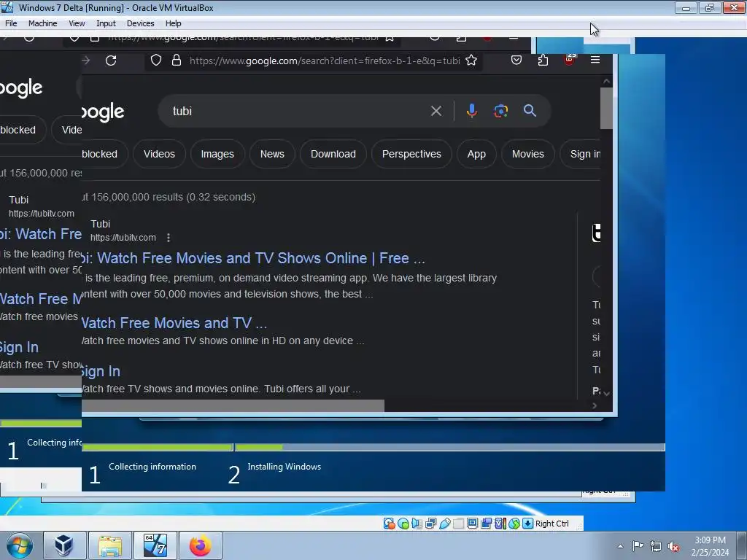Open Watch Free Movies and TV Shows Online result

point(253,258)
